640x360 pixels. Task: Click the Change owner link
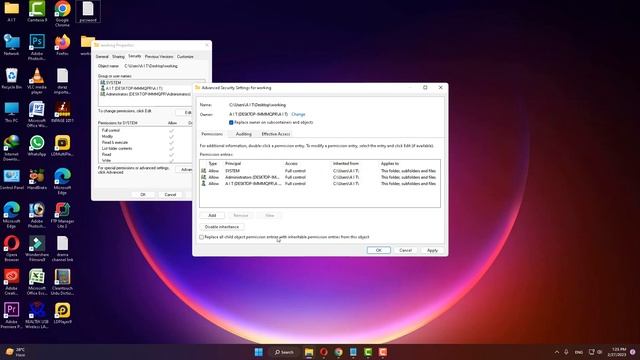(298, 114)
